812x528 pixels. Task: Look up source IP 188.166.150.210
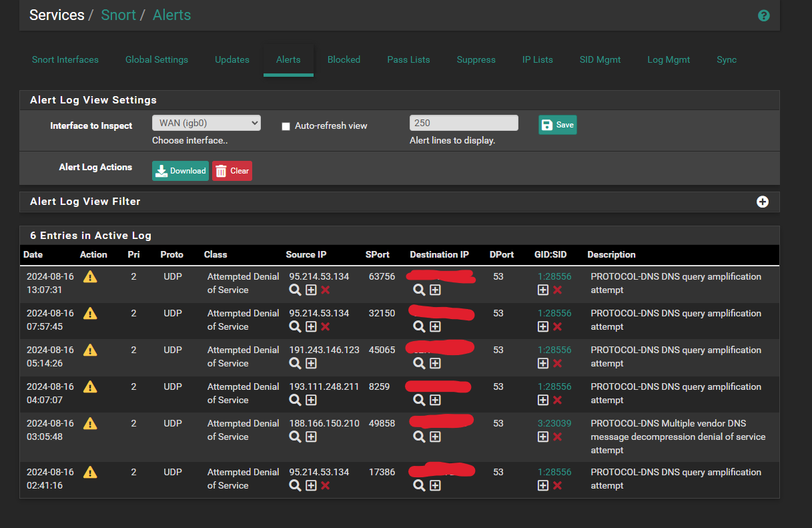(295, 437)
